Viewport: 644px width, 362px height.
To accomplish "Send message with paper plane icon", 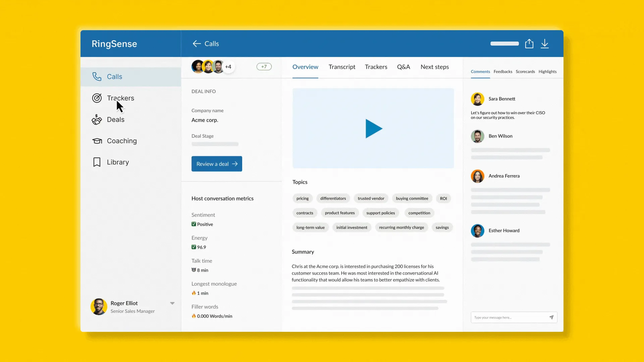I will pyautogui.click(x=551, y=317).
